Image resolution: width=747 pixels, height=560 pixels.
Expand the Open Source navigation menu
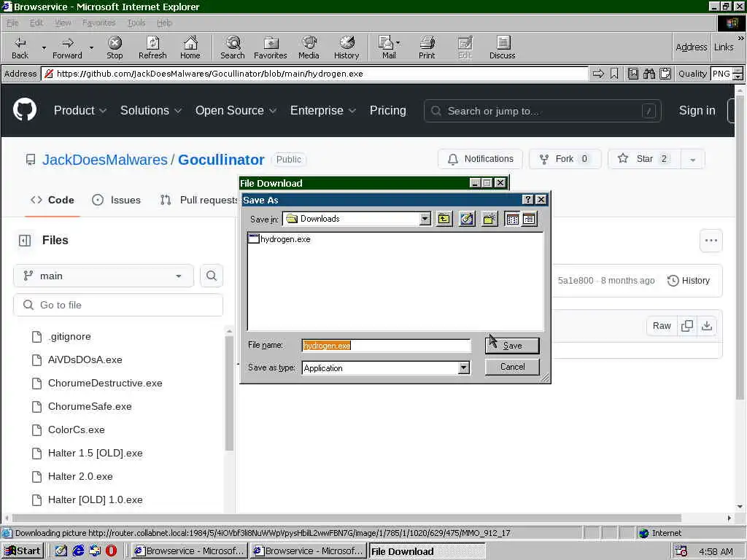[236, 111]
